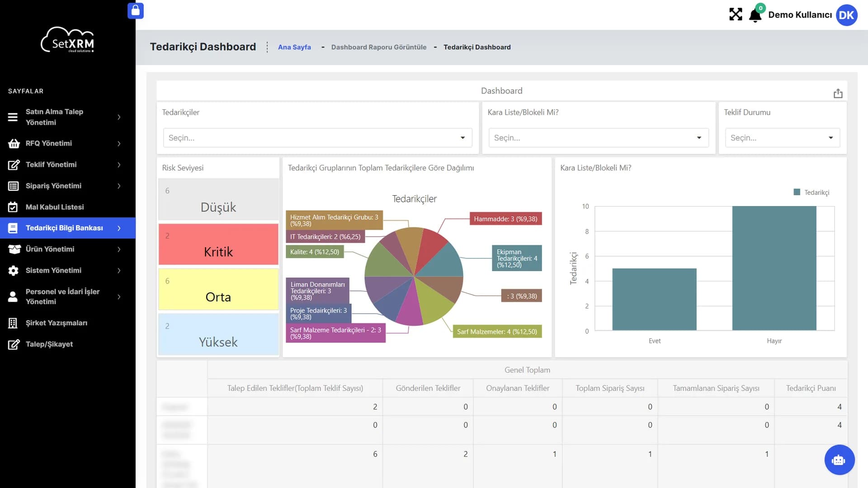Click the Şirket Yazışmaları building icon
Screen dimensions: 868x488
[x=13, y=323]
